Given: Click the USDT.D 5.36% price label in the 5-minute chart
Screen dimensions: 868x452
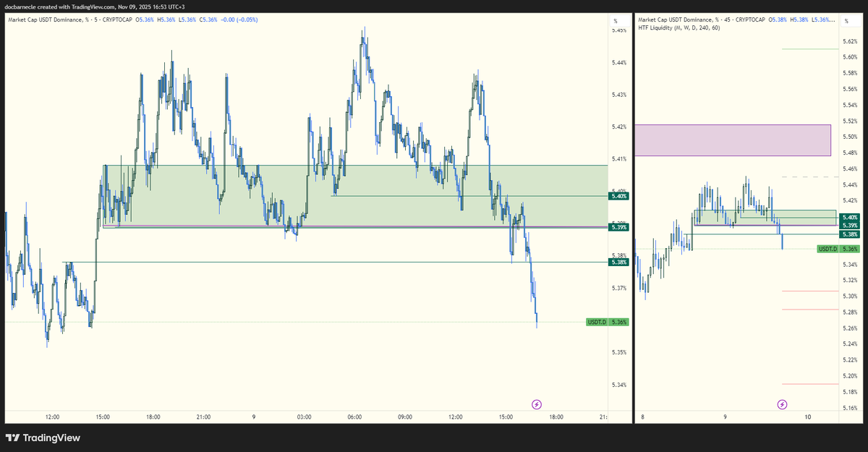Looking at the screenshot, I should (x=608, y=322).
